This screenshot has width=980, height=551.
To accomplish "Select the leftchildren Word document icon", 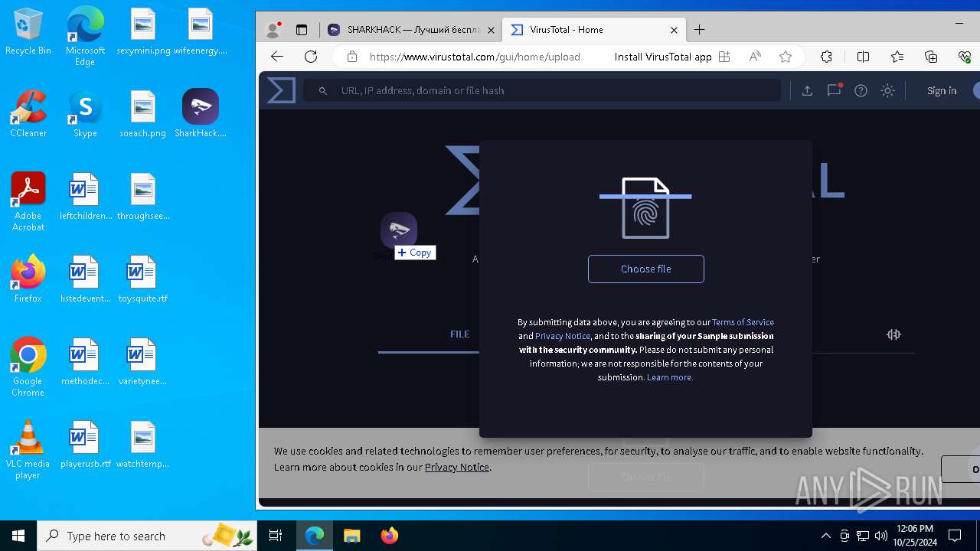I will click(x=85, y=197).
